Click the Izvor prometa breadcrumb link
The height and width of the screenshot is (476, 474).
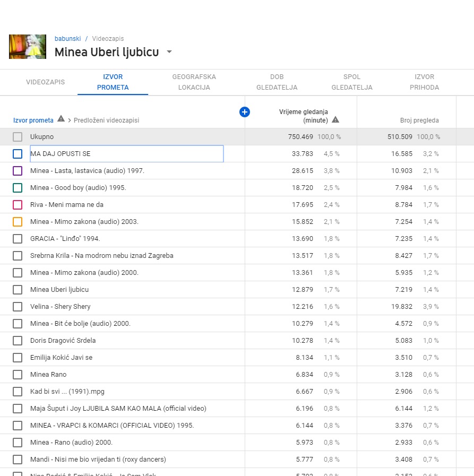(x=33, y=120)
